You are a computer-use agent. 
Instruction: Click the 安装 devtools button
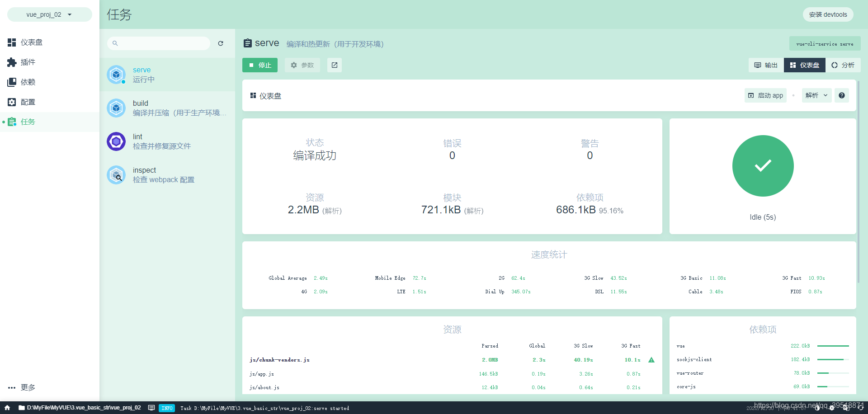click(828, 14)
